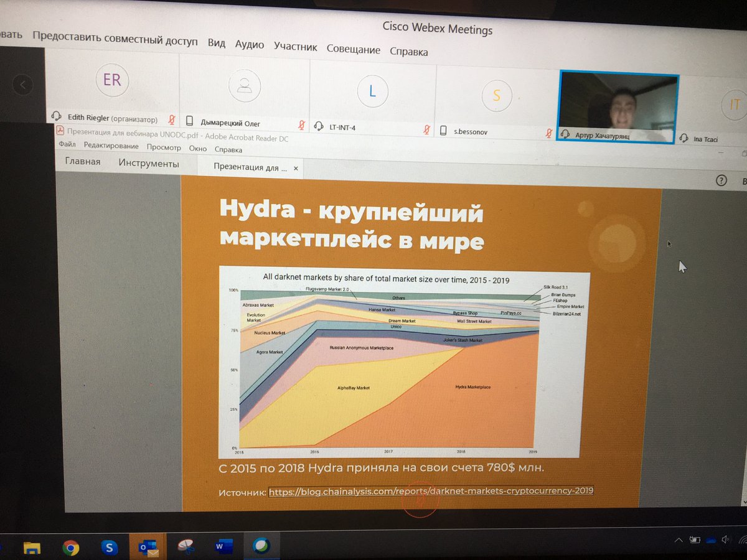This screenshot has width=747, height=560.
Task: Click muted microphone icon for LT-INT-4
Action: coord(427,129)
